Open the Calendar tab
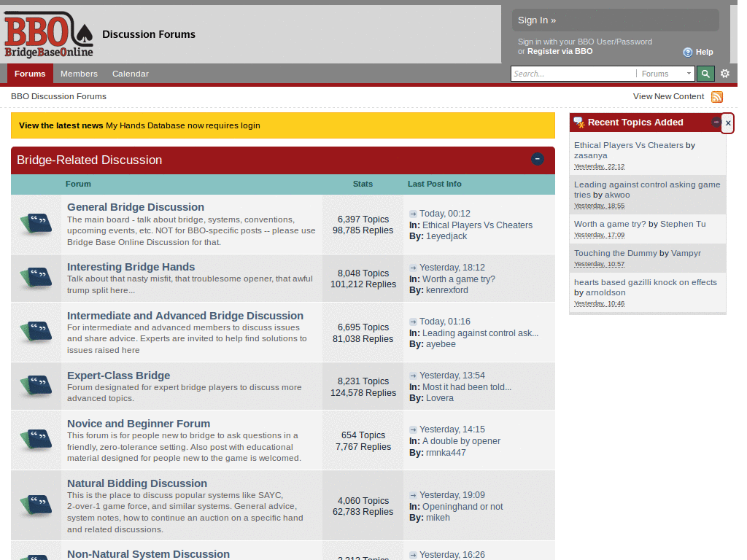The width and height of the screenshot is (747, 560). coord(131,74)
